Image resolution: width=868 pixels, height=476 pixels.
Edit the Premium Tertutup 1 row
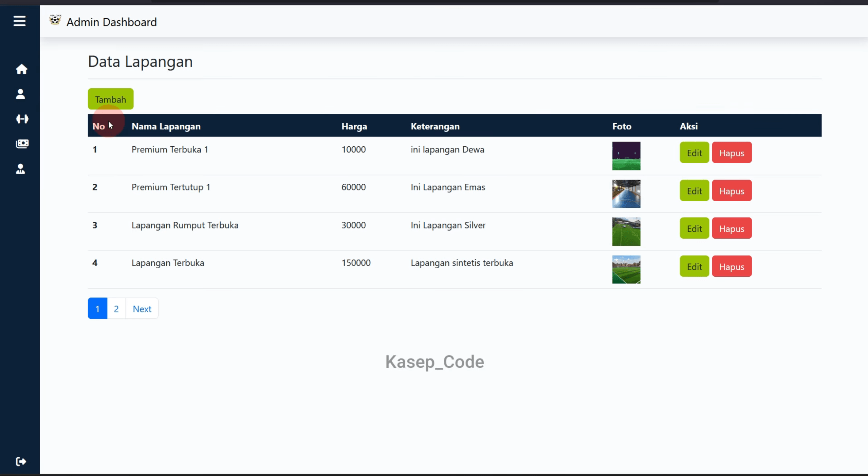694,191
